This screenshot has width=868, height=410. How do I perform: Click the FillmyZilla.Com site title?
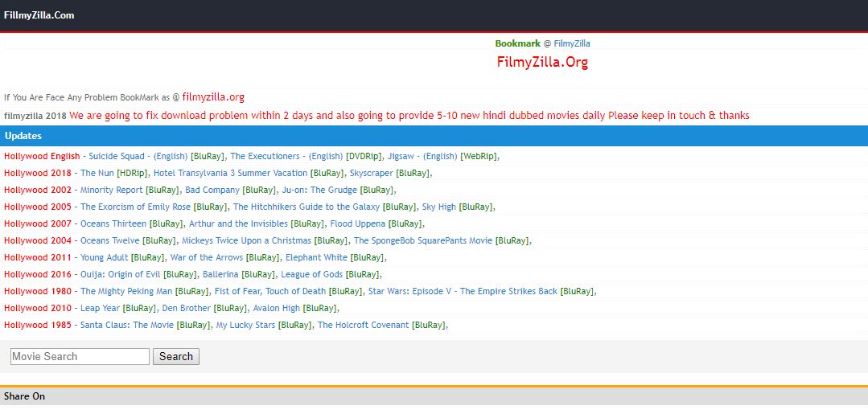(x=39, y=15)
